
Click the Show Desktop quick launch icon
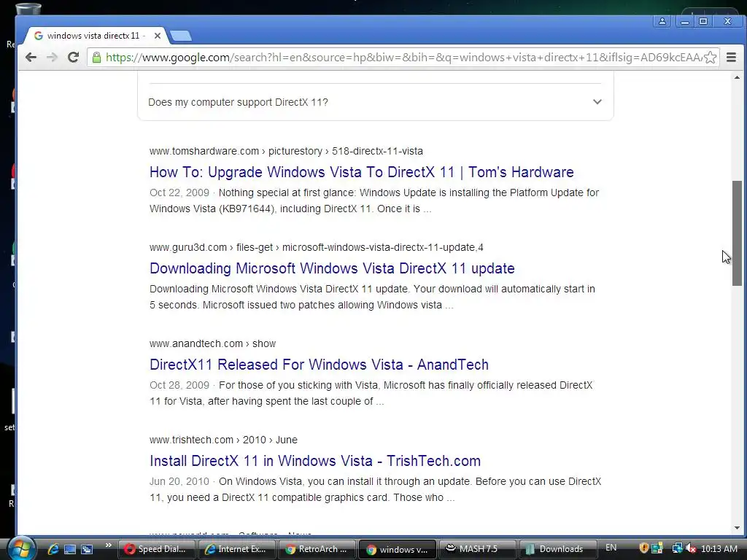click(x=70, y=549)
